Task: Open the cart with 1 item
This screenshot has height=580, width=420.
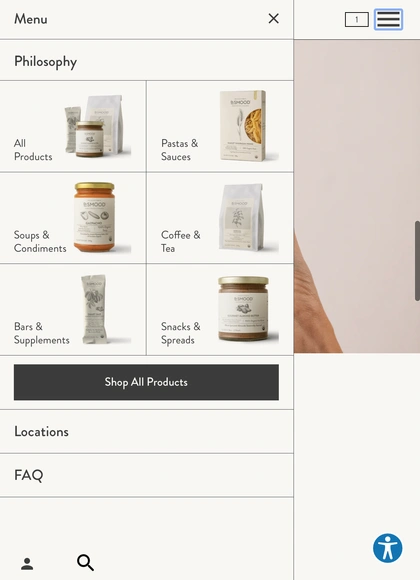Action: click(x=357, y=20)
